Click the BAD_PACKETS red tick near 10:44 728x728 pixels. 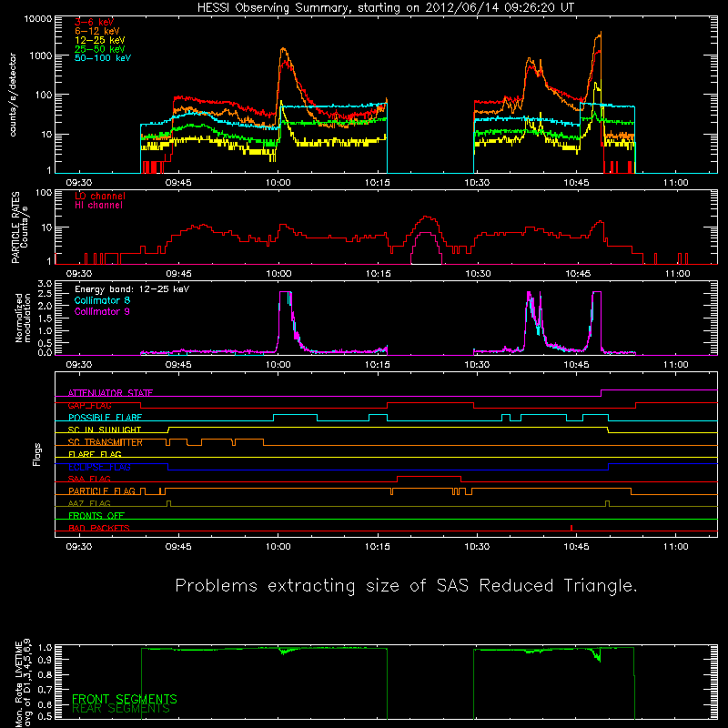[571, 528]
